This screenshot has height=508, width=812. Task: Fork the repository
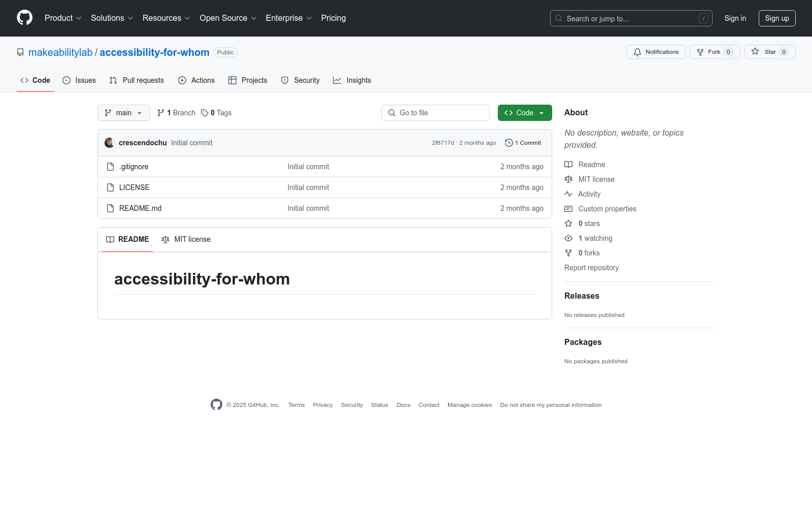click(714, 52)
